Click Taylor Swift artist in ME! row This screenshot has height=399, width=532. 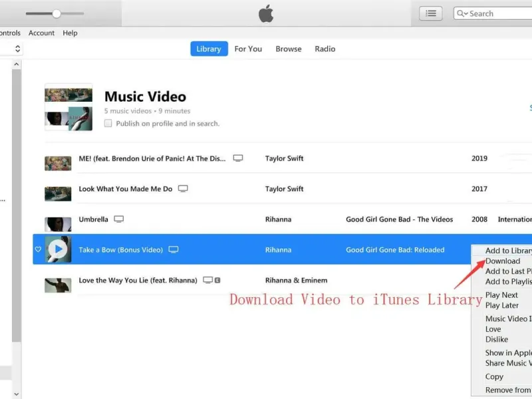tap(285, 158)
